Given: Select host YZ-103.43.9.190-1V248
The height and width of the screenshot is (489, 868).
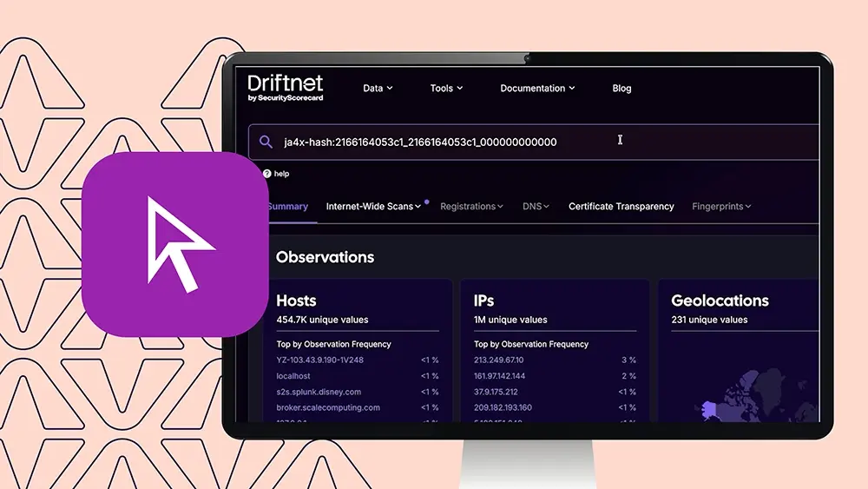Looking at the screenshot, I should (x=320, y=360).
